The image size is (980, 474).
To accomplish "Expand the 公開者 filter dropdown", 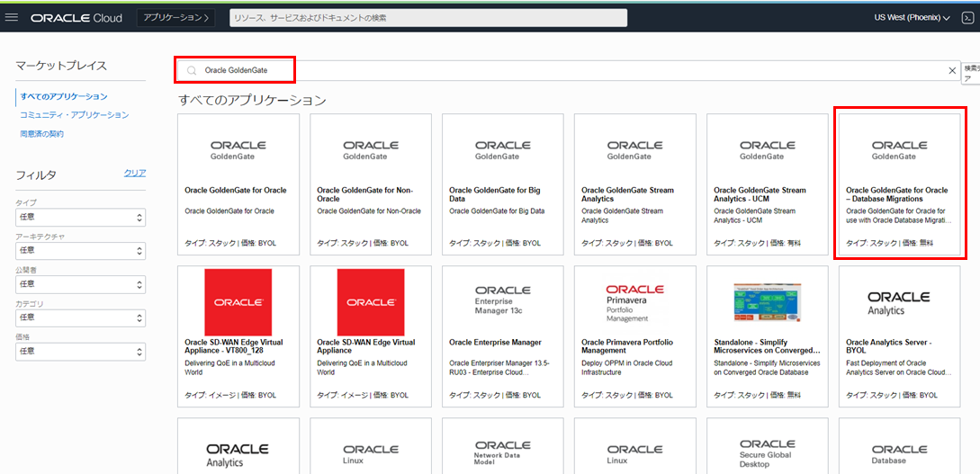I will pos(80,284).
